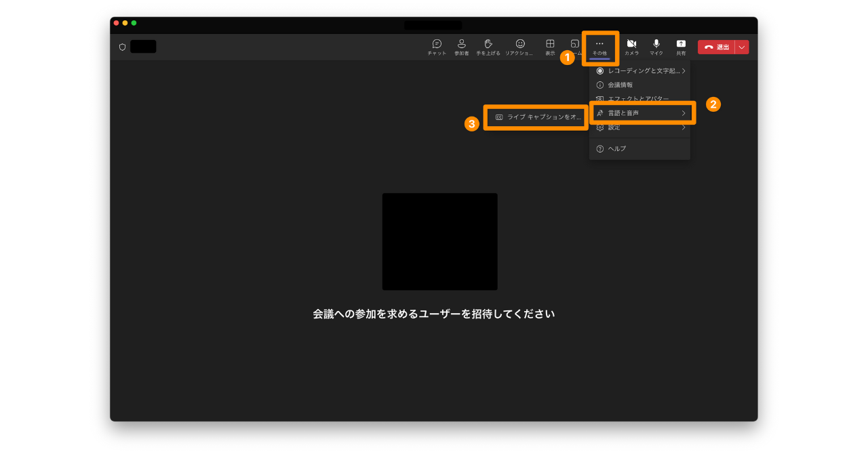868x454 pixels.
Task: Expand the 言語と音声 submenu
Action: pos(642,113)
